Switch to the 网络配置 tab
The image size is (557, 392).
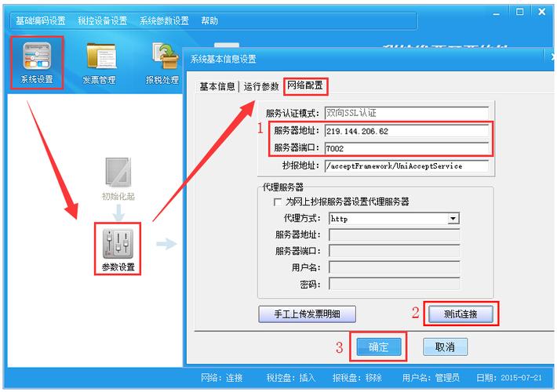[305, 86]
